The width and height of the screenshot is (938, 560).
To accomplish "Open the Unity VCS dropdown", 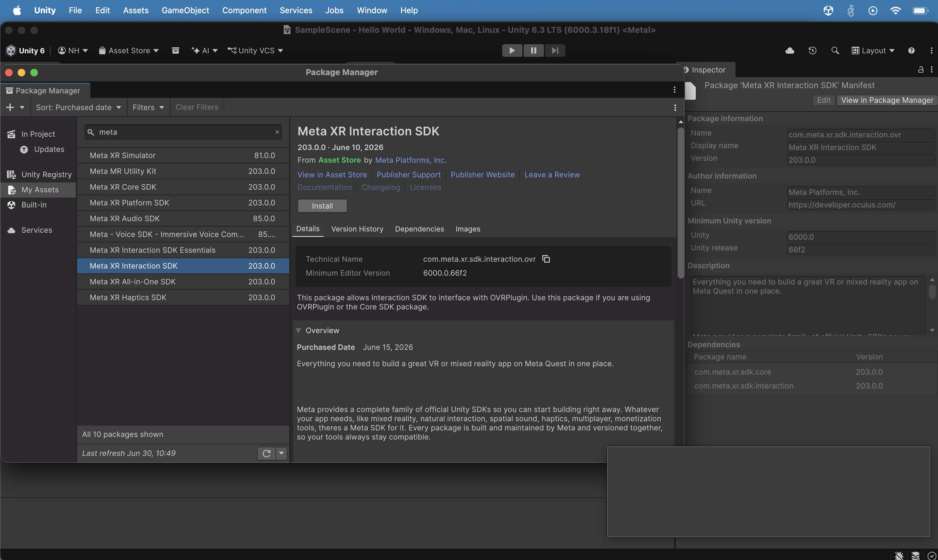I will click(x=255, y=51).
